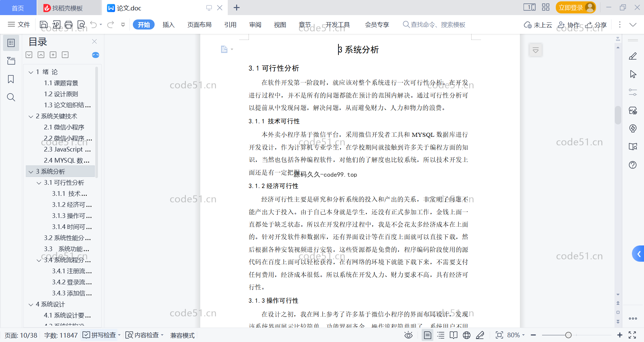Select '1.1 课题背景' in outline
Screen dimensions: 644x342
(61, 83)
